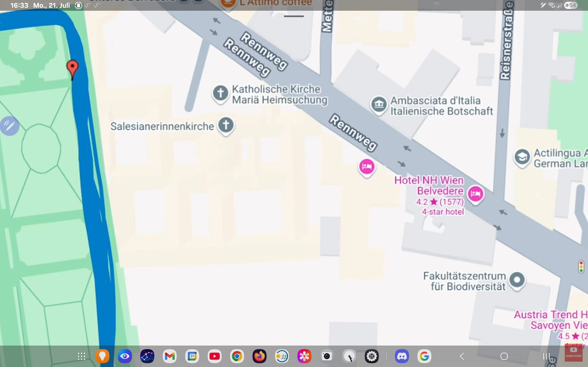
Task: Select Fakultätszentrum für Biodiversität location pin
Action: 517,280
